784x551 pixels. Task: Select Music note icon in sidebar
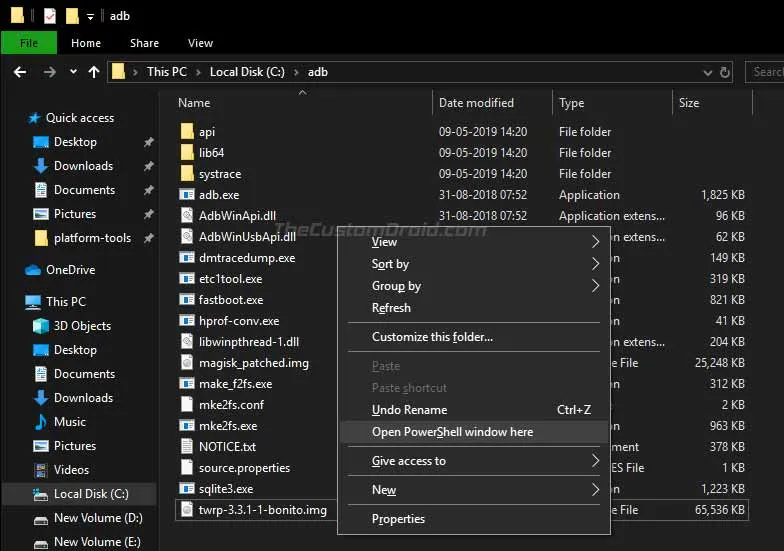tap(40, 422)
